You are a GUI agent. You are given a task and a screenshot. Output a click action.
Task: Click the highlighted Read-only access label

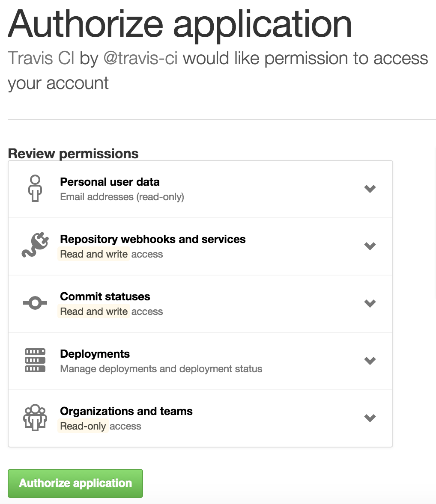[83, 426]
